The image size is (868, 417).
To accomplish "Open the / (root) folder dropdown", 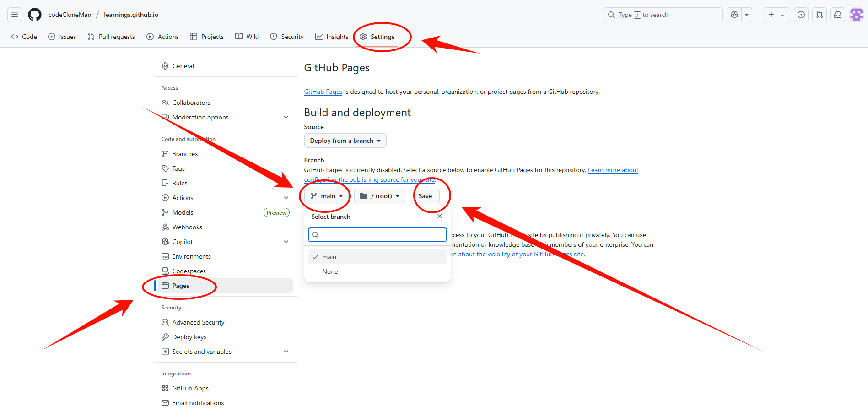I will (x=380, y=196).
